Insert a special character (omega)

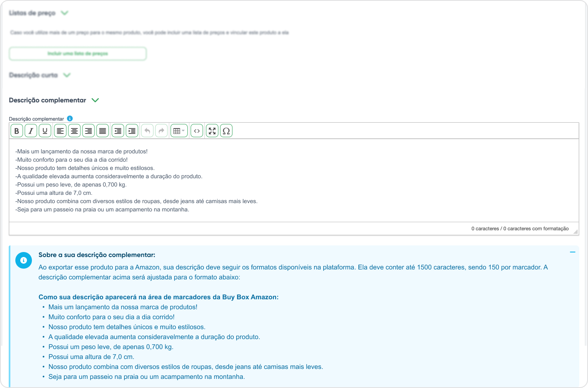coord(226,131)
